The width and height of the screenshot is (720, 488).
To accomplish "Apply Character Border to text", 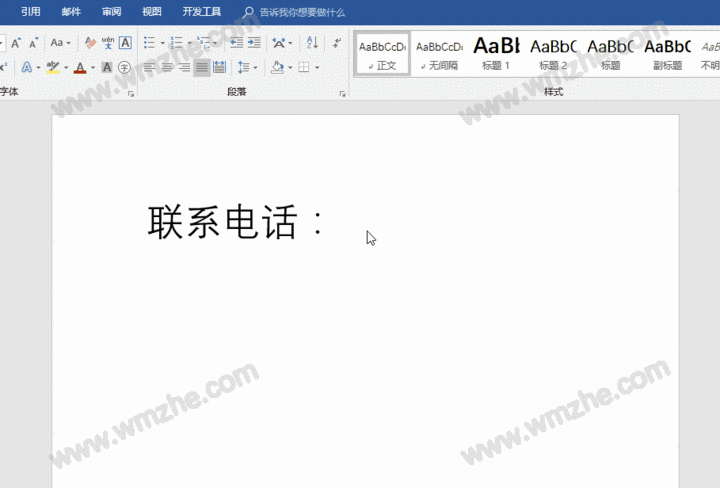I will 125,43.
